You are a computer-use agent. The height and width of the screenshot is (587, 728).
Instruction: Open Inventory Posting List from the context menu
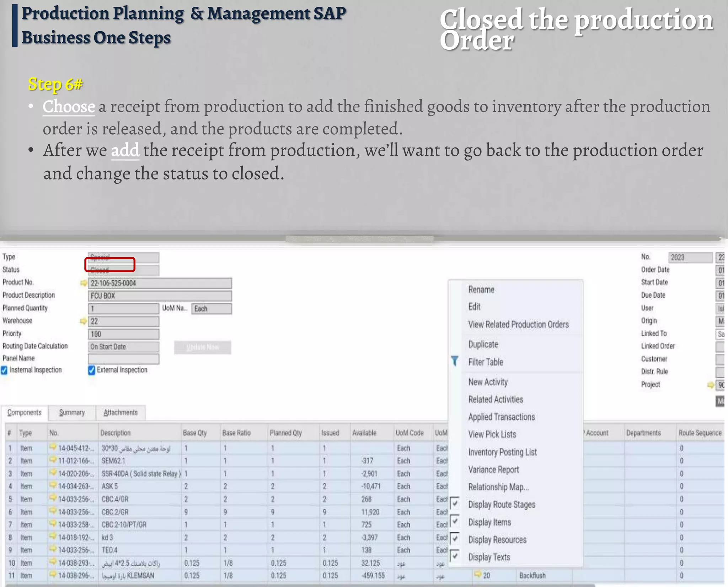pyautogui.click(x=502, y=452)
